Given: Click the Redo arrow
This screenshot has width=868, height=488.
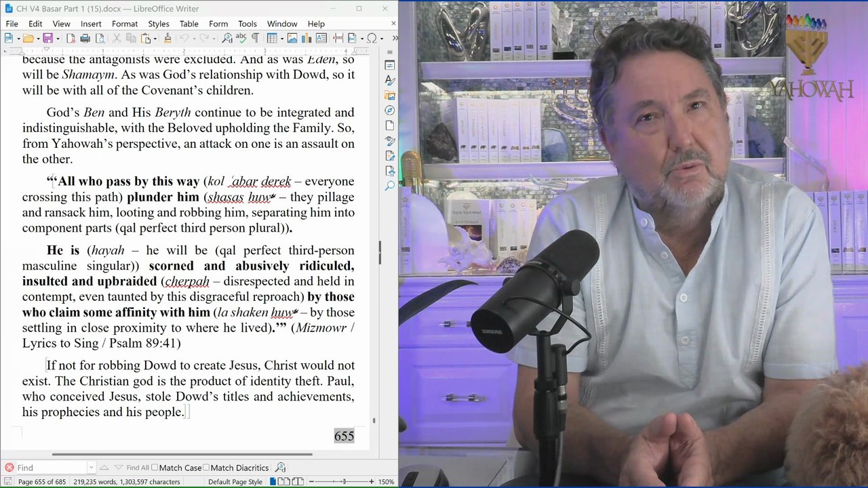Looking at the screenshot, I should coord(203,38).
